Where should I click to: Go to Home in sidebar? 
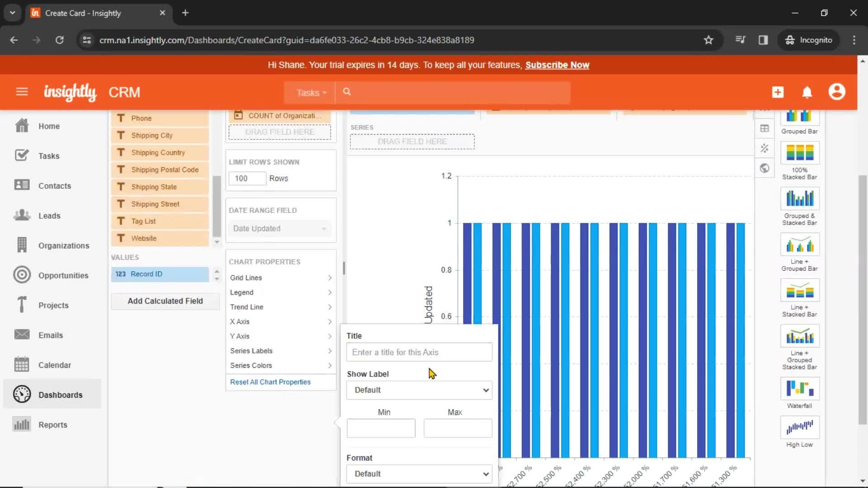click(49, 126)
